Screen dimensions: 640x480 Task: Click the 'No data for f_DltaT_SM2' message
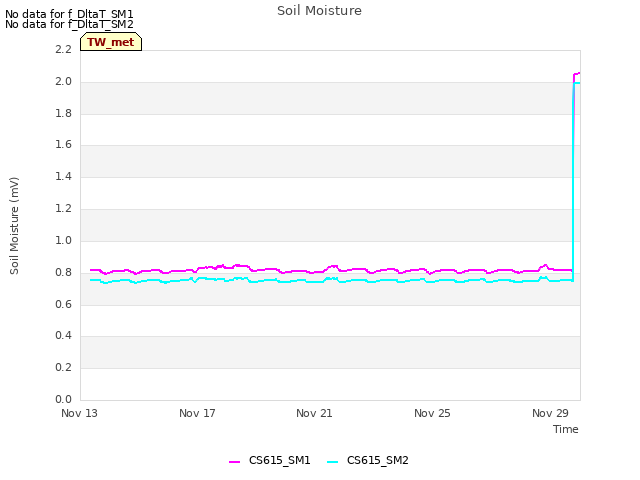tap(69, 24)
